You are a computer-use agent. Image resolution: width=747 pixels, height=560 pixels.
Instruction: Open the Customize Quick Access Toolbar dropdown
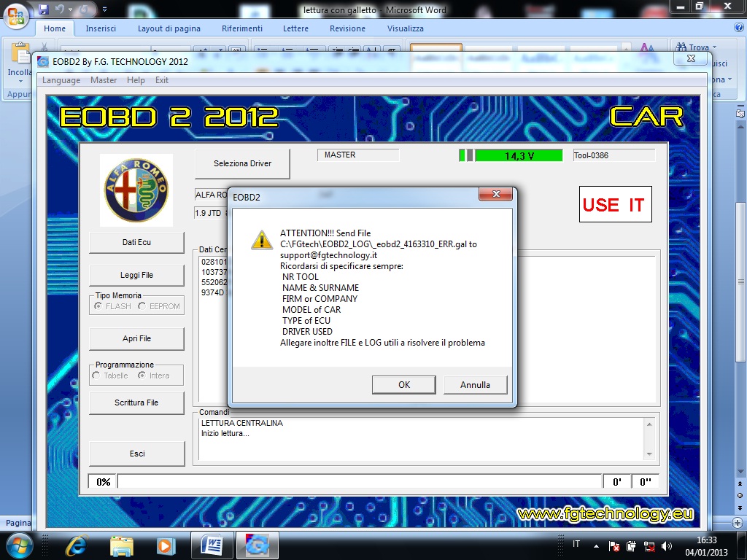tap(105, 9)
